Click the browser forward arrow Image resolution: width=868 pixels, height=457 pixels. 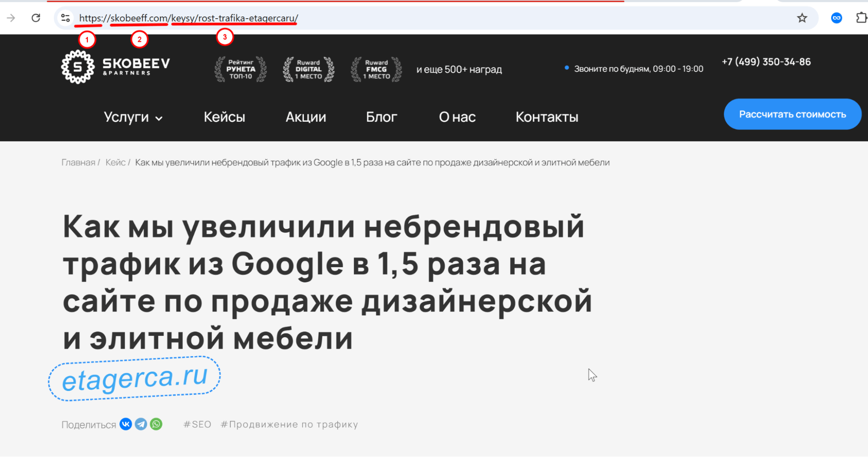[x=11, y=18]
